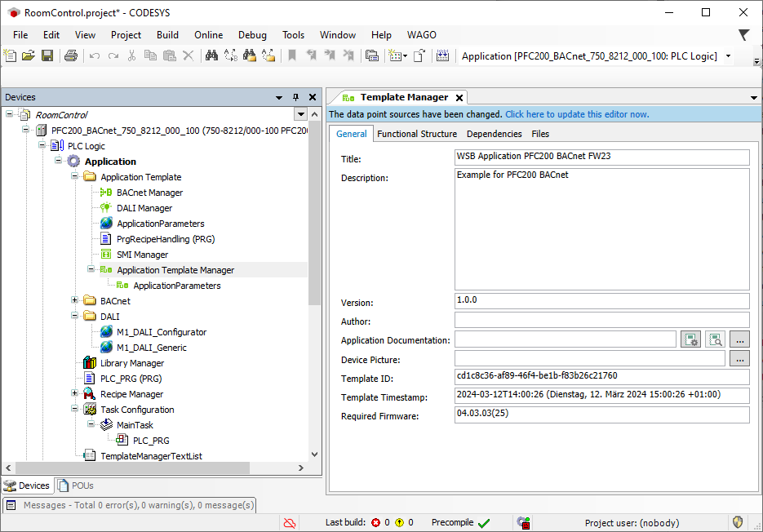This screenshot has height=532, width=763.
Task: Click the Version input field
Action: click(602, 301)
